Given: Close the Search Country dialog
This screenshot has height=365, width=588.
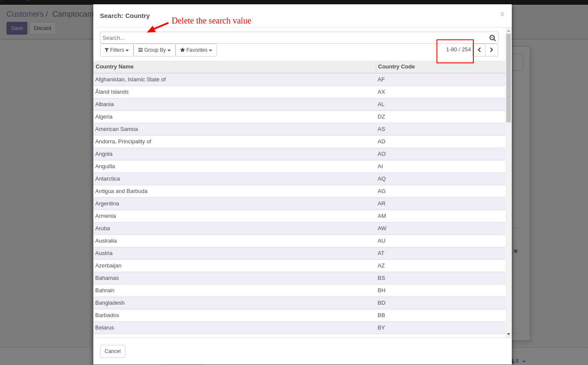Looking at the screenshot, I should 502,14.
